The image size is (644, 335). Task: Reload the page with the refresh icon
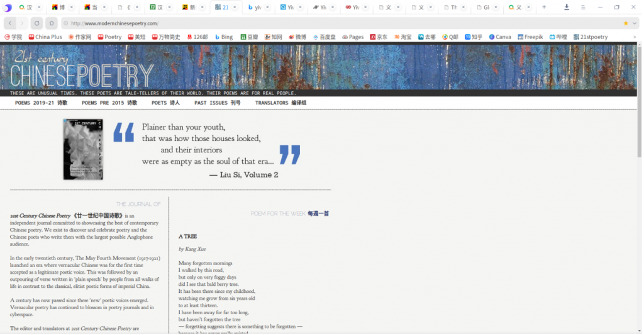(x=37, y=23)
